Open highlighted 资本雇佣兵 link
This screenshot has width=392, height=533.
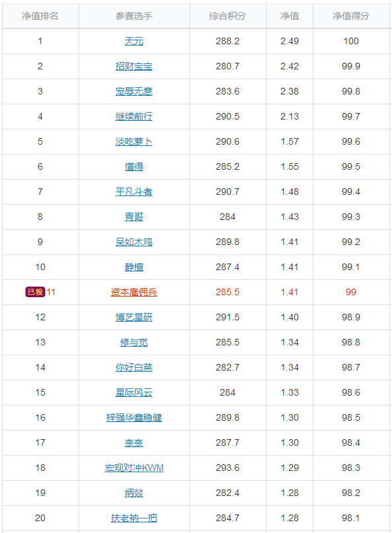click(x=134, y=293)
